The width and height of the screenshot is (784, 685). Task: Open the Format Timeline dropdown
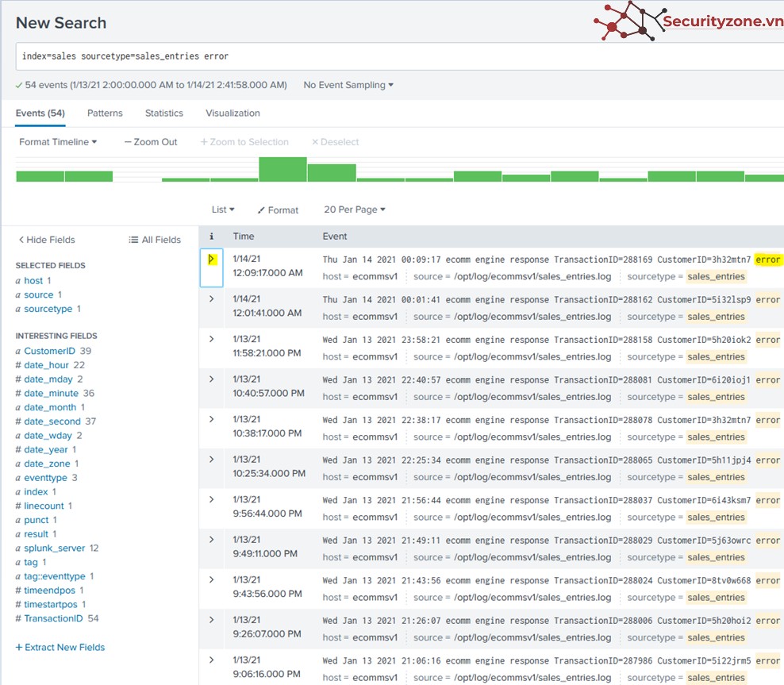click(58, 142)
